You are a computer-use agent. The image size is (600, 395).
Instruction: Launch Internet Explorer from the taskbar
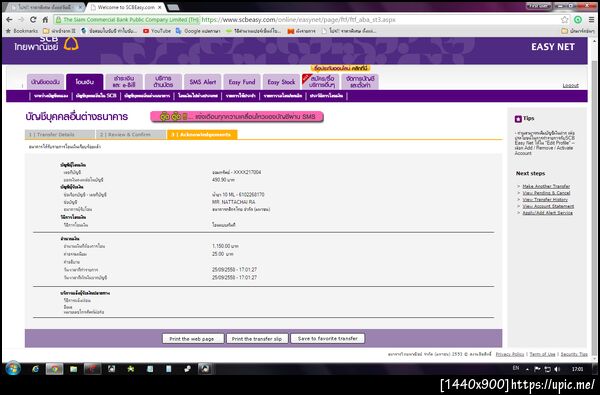point(36,369)
